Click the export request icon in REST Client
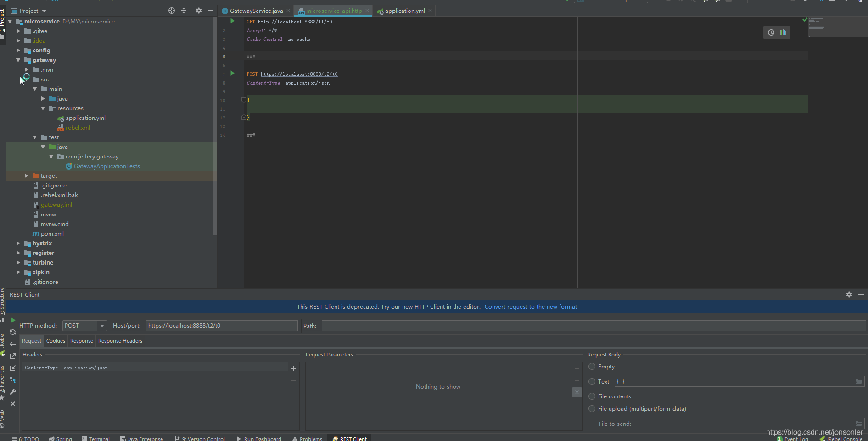The height and width of the screenshot is (441, 868). (x=13, y=356)
